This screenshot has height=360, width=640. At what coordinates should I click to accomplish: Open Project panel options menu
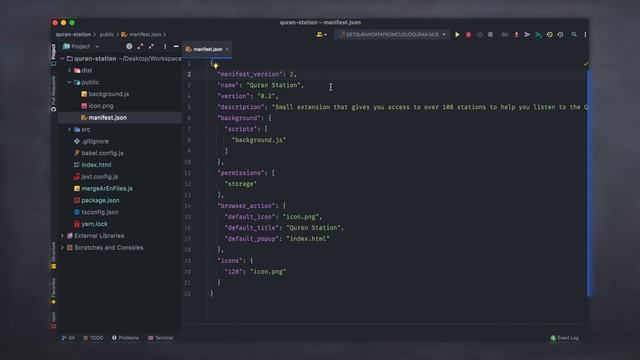165,47
